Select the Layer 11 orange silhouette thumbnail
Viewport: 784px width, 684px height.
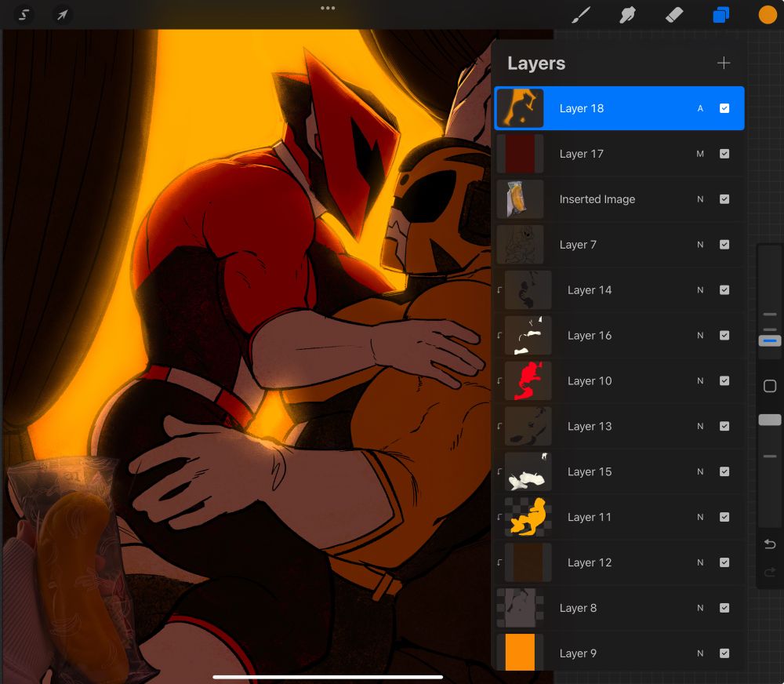point(528,517)
